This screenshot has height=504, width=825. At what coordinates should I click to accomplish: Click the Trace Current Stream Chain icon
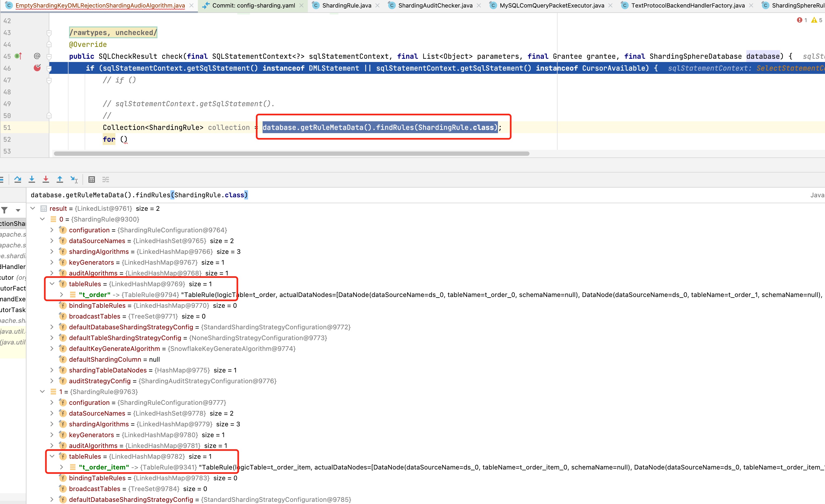(x=105, y=179)
